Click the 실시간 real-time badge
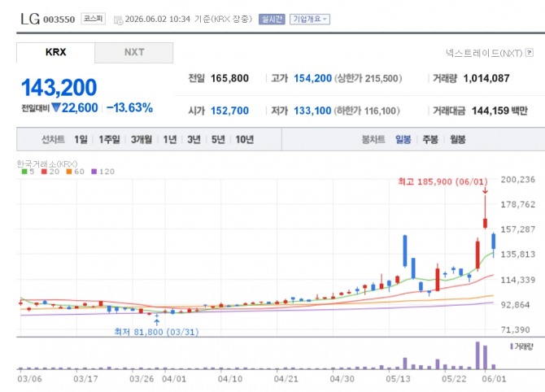This screenshot has width=545, height=392. (x=272, y=20)
